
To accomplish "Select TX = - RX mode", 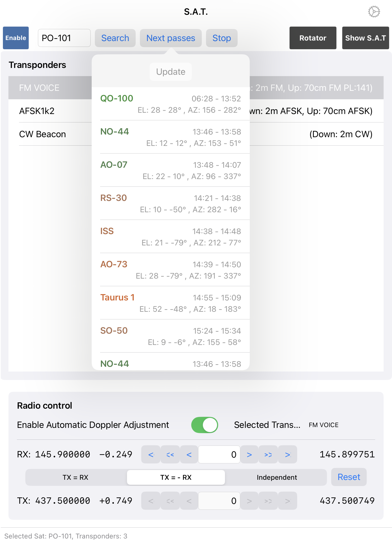I will tap(176, 477).
